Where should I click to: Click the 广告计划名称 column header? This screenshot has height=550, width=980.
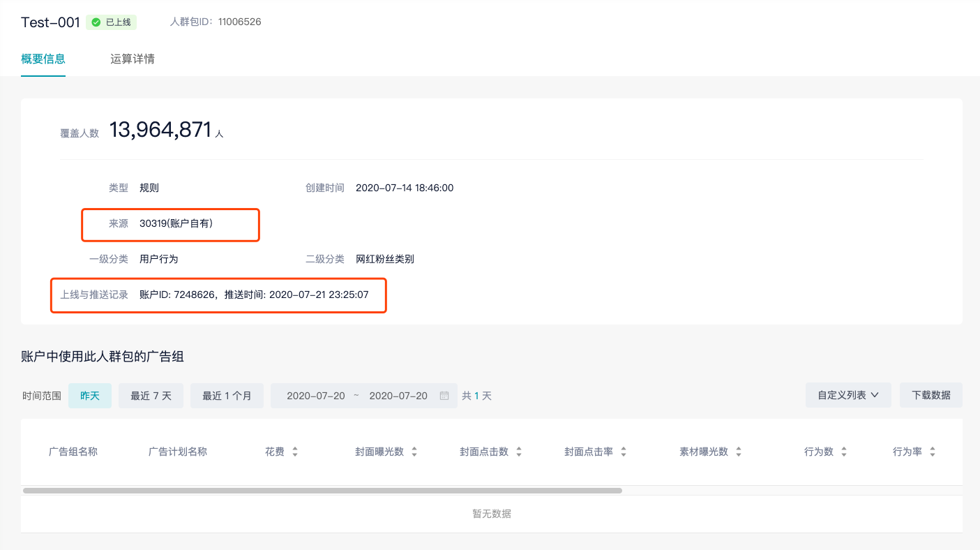tap(178, 452)
